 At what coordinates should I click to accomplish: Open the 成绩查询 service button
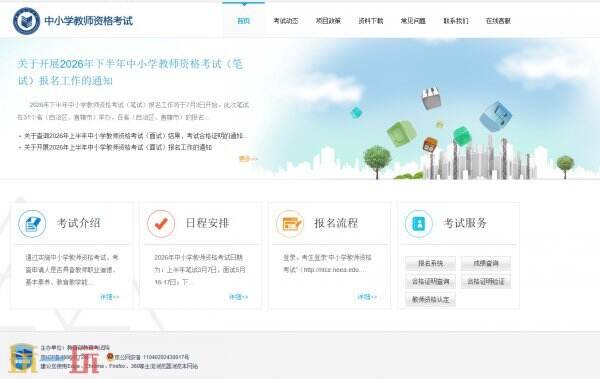[486, 263]
